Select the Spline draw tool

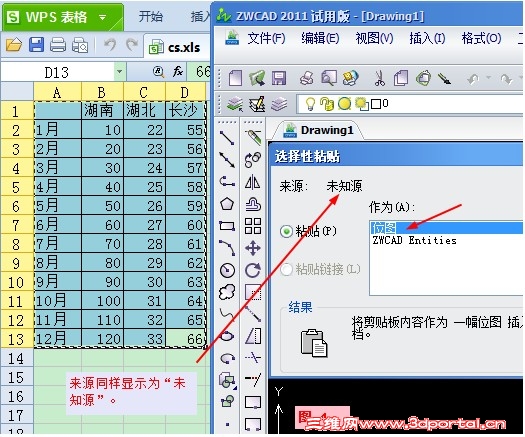click(226, 314)
